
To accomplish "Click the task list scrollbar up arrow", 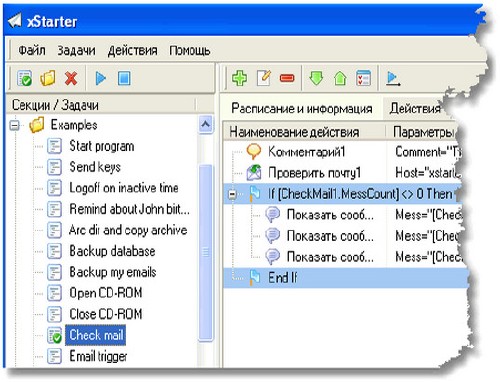I will pyautogui.click(x=206, y=125).
